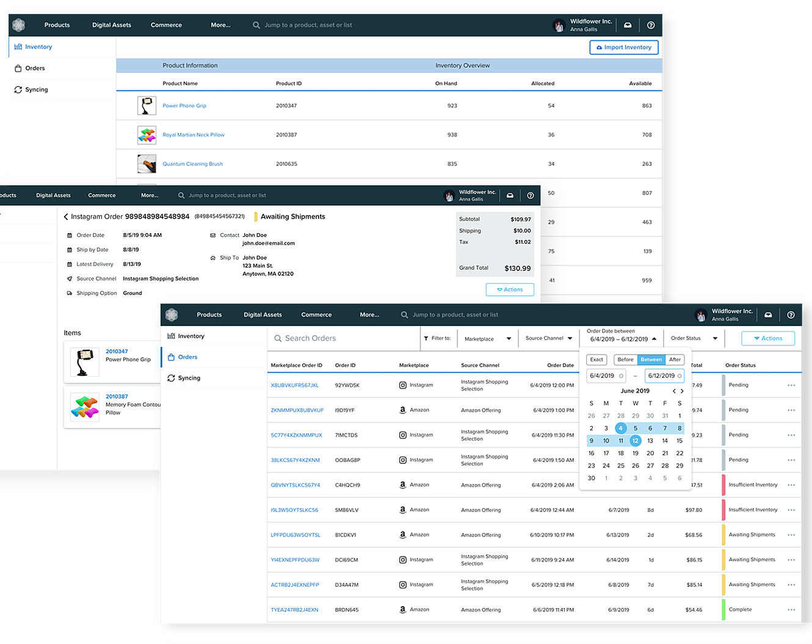
Task: Click the magnifier in Search Orders field
Action: tap(278, 338)
